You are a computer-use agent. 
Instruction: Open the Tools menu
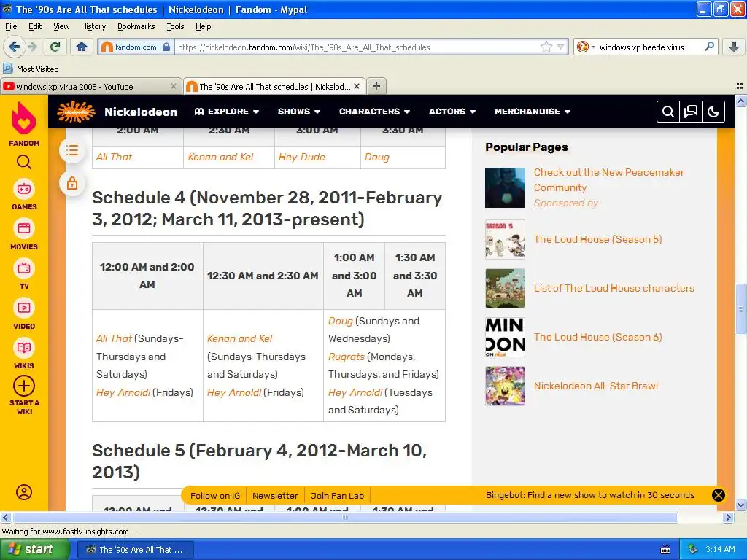pos(175,26)
